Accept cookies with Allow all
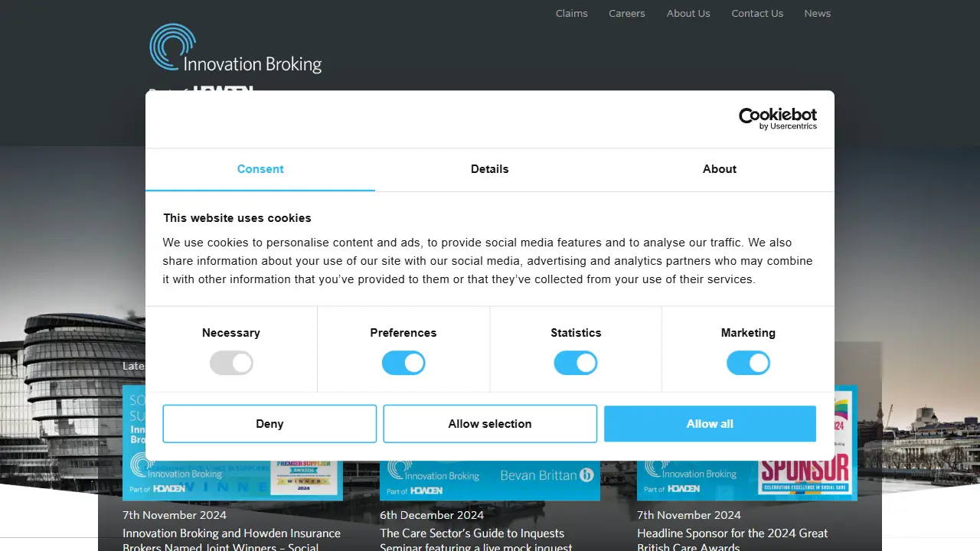The image size is (980, 551). tap(710, 424)
